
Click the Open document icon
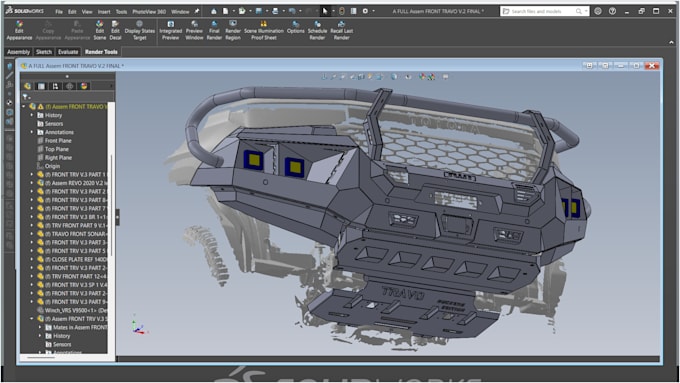tap(242, 11)
